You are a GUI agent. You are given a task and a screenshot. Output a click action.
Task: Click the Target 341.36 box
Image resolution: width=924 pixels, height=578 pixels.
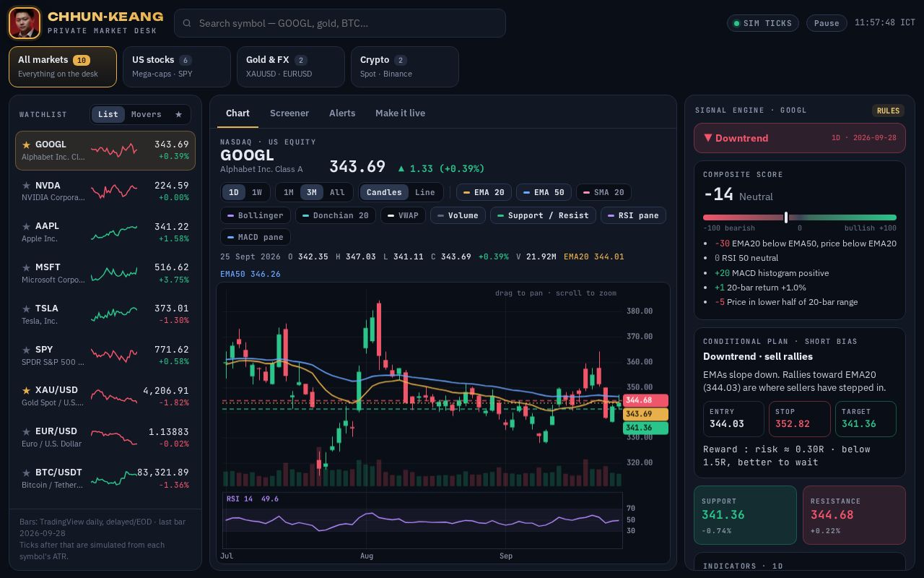point(866,419)
